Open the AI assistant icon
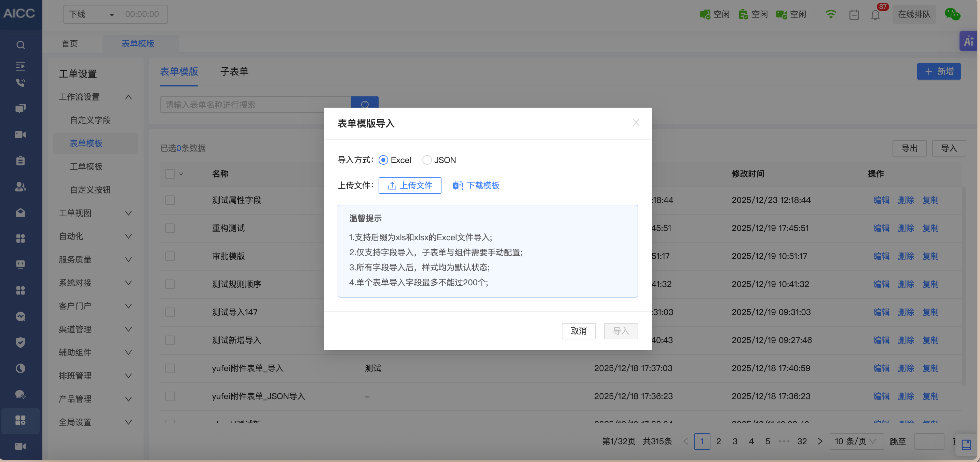 tap(968, 41)
